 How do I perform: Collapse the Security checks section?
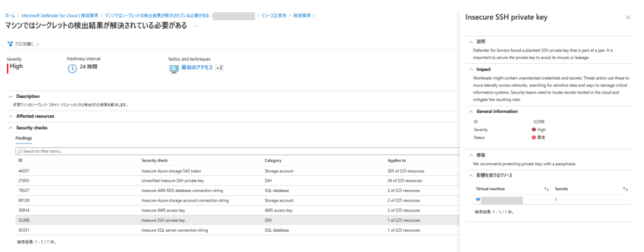[x=10, y=128]
